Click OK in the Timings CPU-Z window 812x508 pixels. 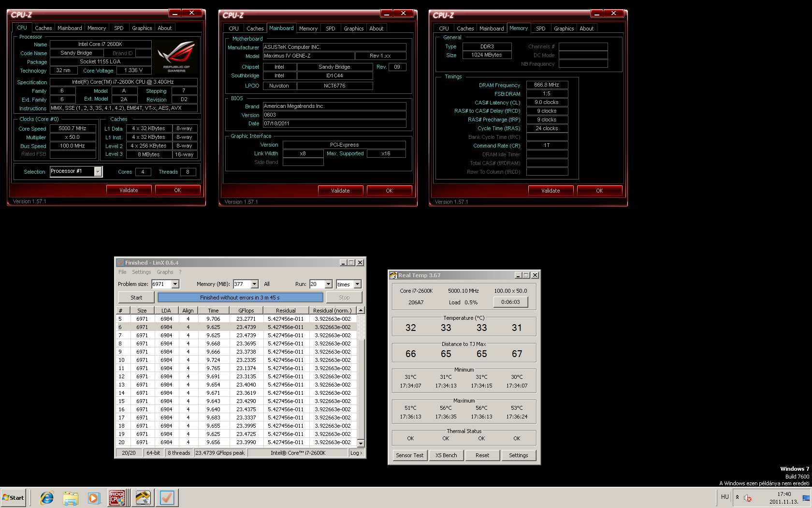coord(599,191)
